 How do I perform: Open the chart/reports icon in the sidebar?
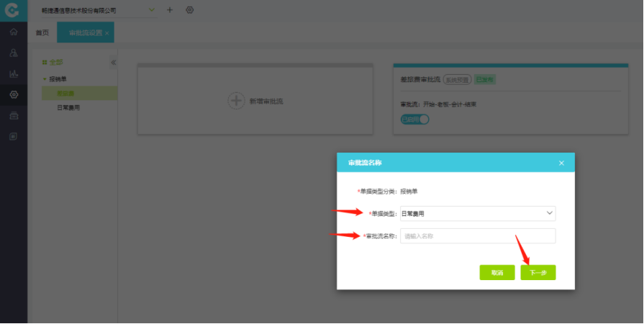tap(14, 73)
